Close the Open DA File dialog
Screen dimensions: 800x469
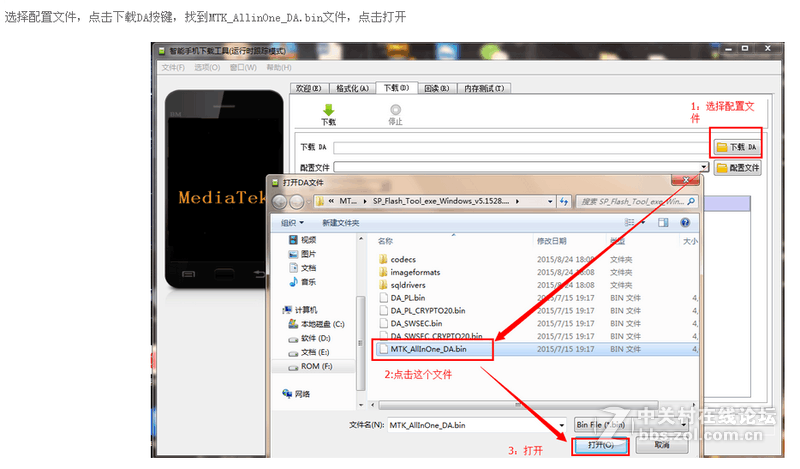(x=686, y=180)
